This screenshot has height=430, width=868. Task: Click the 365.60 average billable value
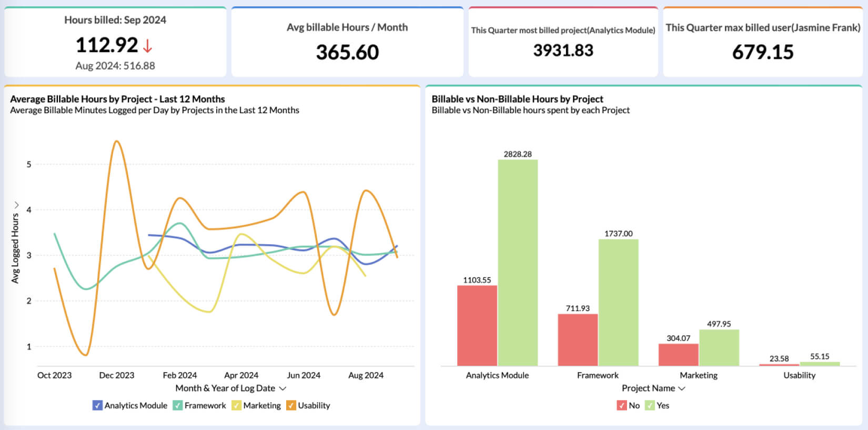pyautogui.click(x=347, y=52)
